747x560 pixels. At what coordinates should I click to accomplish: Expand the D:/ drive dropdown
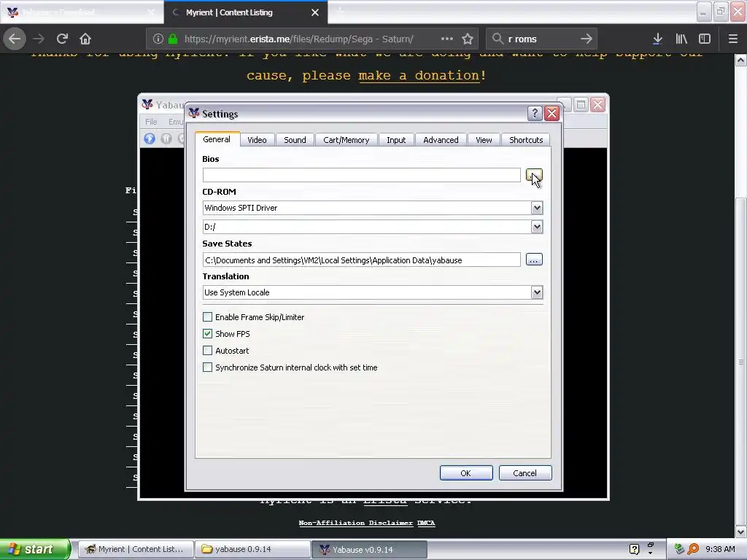[x=537, y=227]
